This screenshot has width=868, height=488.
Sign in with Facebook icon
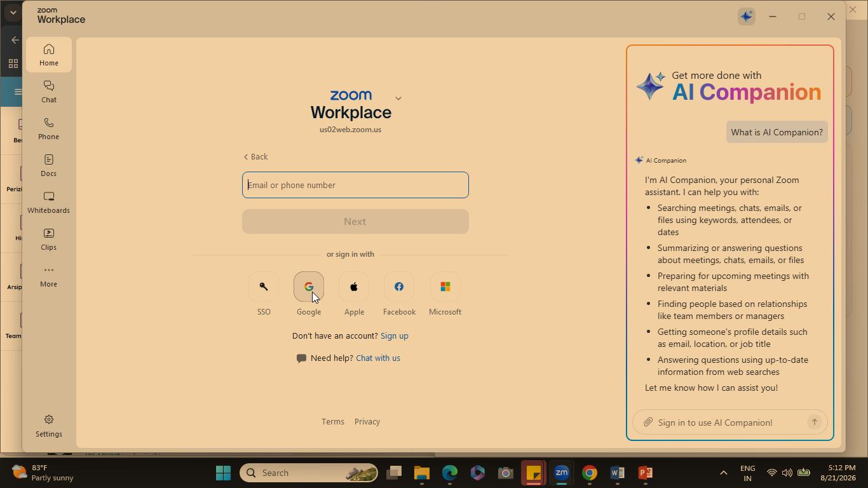coord(399,287)
